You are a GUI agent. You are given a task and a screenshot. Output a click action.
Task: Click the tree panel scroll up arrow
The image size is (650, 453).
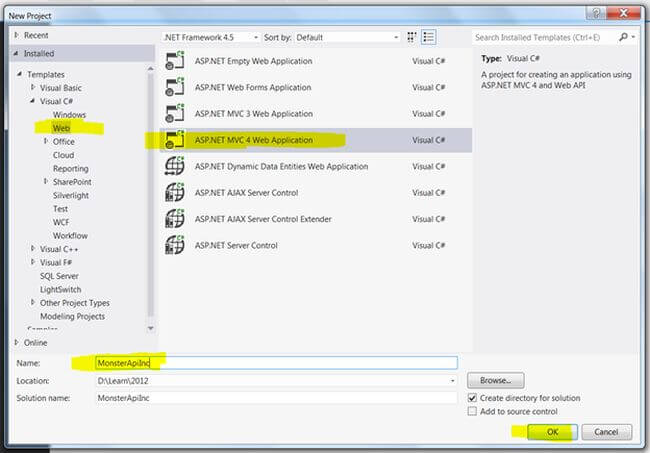point(150,68)
